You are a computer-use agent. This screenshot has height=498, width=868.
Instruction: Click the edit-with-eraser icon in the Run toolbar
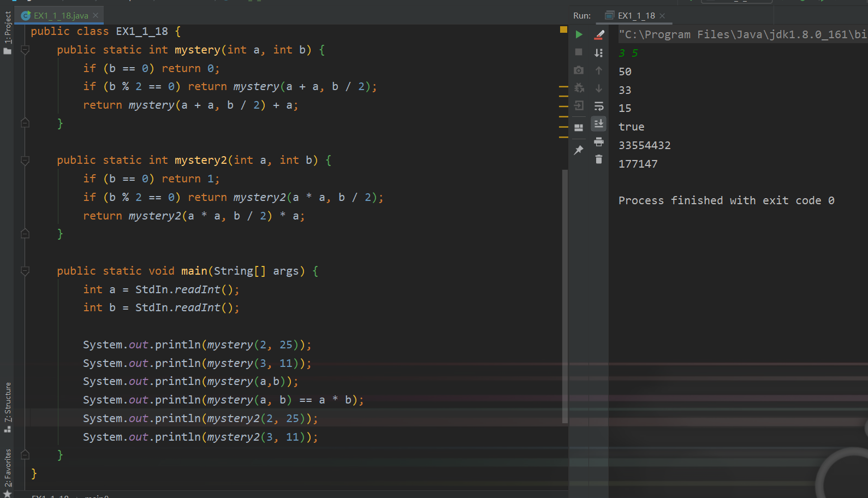(599, 34)
